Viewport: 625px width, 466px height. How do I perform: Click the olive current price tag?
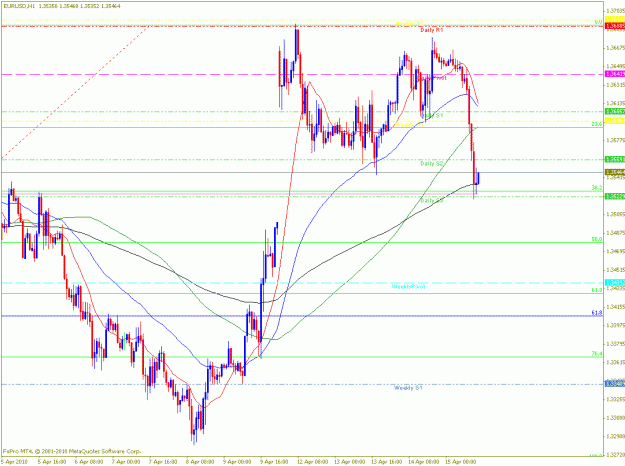tap(615, 172)
